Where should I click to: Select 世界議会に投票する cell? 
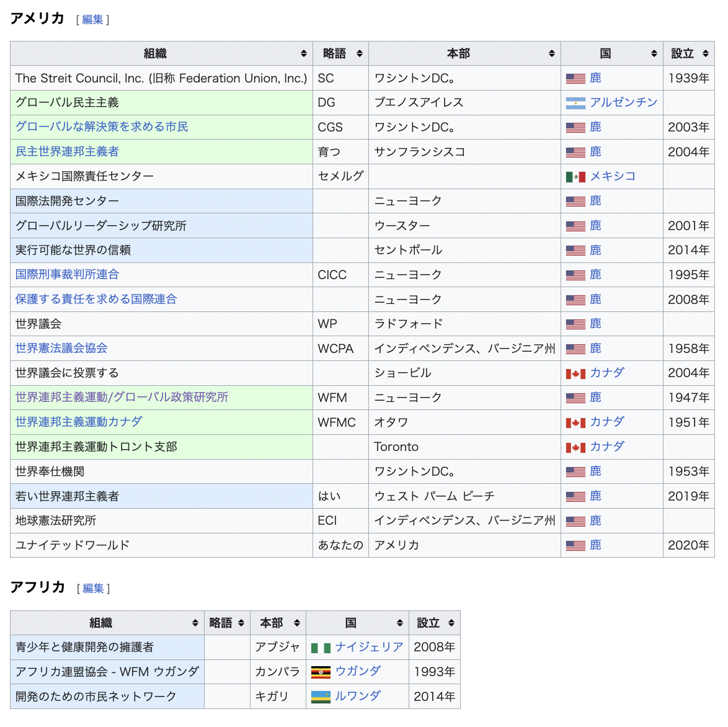coord(162,373)
